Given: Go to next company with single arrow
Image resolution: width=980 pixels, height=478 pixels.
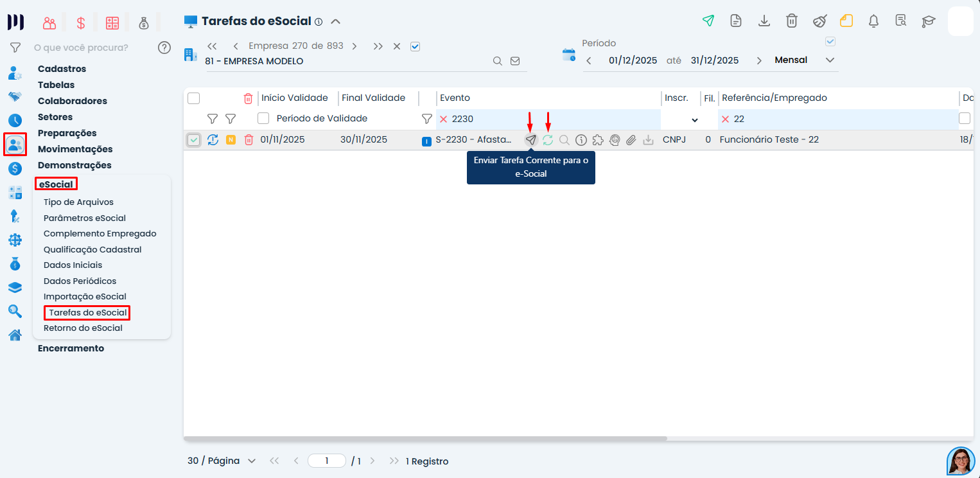Looking at the screenshot, I should tap(354, 46).
